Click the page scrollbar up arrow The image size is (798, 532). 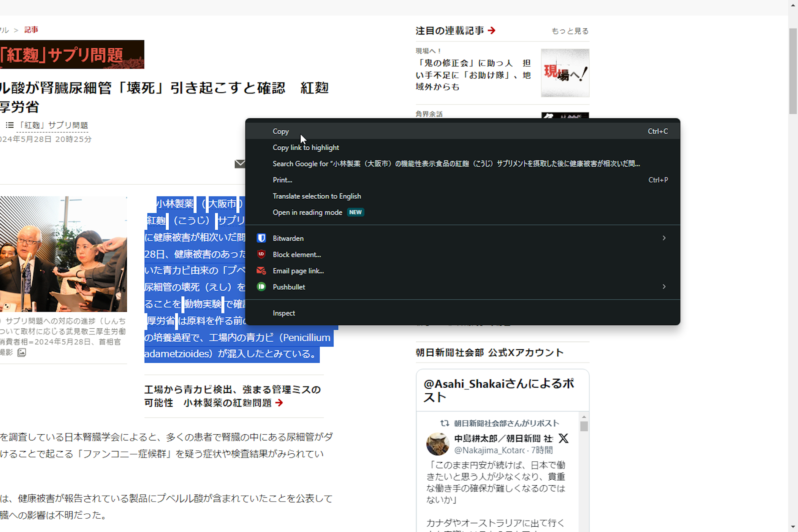(793, 5)
